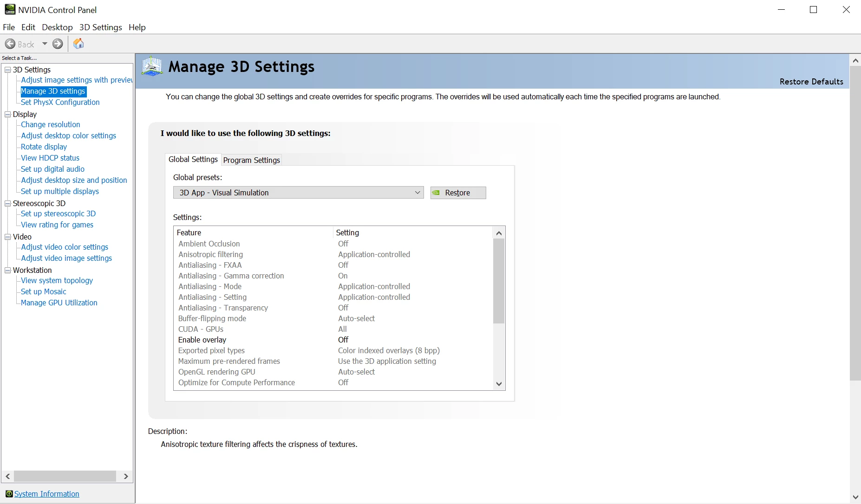
Task: Open Adjust image settings with preview
Action: [77, 80]
